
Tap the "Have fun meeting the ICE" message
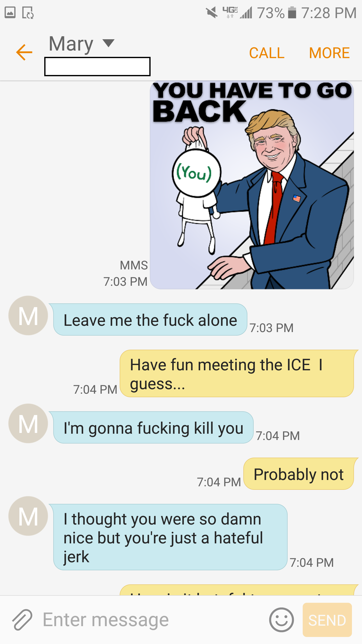[237, 374]
